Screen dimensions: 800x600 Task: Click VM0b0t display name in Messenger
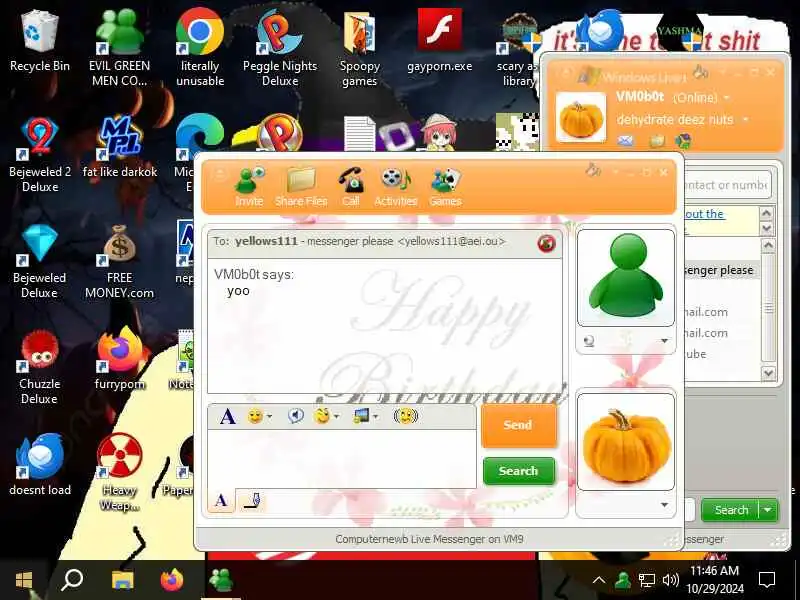tap(640, 96)
